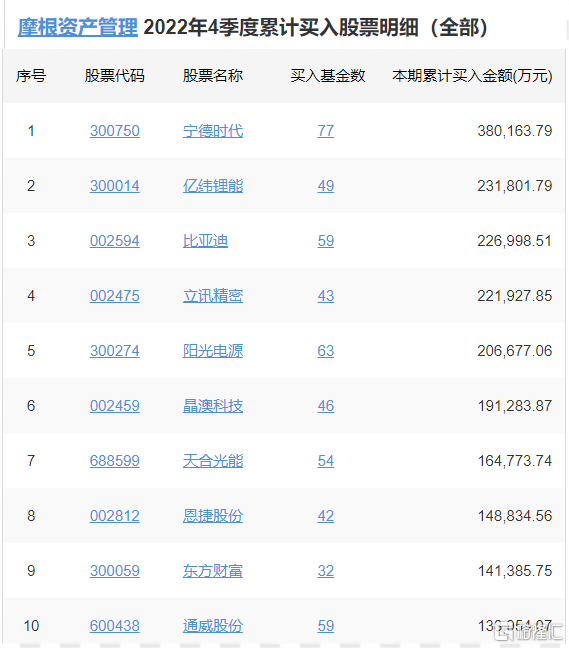
Task: Select the 序号 column header
Action: [31, 76]
